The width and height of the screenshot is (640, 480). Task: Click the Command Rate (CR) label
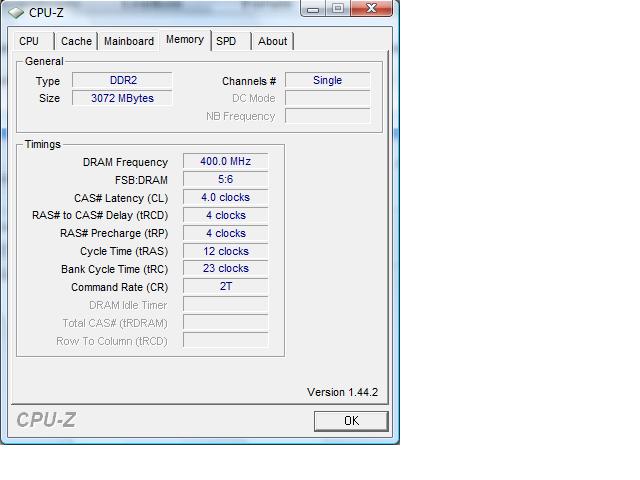click(x=120, y=287)
